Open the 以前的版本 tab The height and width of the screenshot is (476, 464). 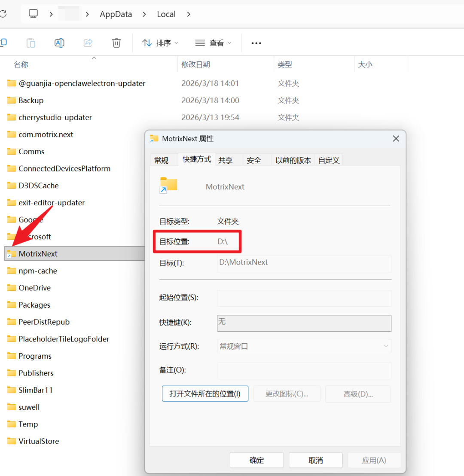(x=293, y=159)
